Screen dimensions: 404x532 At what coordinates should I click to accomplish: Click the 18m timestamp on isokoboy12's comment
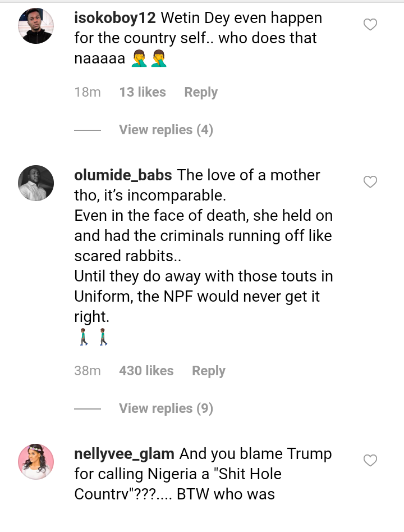[x=88, y=92]
